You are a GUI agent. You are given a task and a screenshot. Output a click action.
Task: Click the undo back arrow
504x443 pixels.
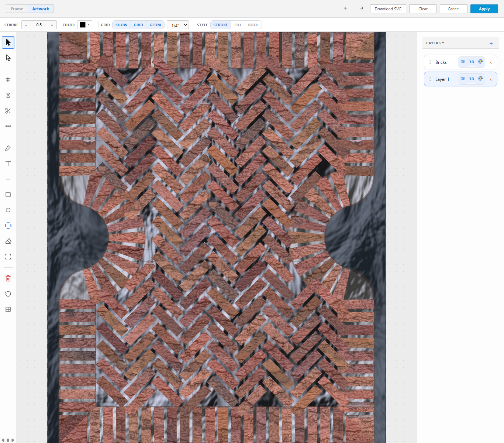tap(346, 8)
